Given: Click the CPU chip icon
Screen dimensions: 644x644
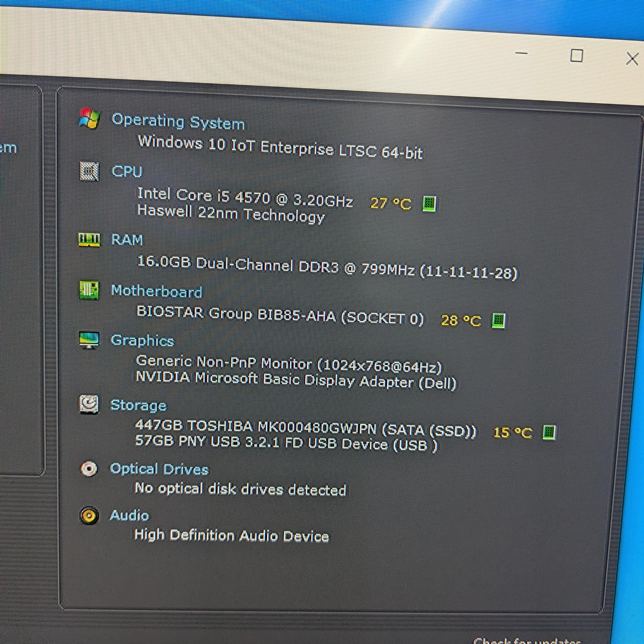Looking at the screenshot, I should (89, 171).
